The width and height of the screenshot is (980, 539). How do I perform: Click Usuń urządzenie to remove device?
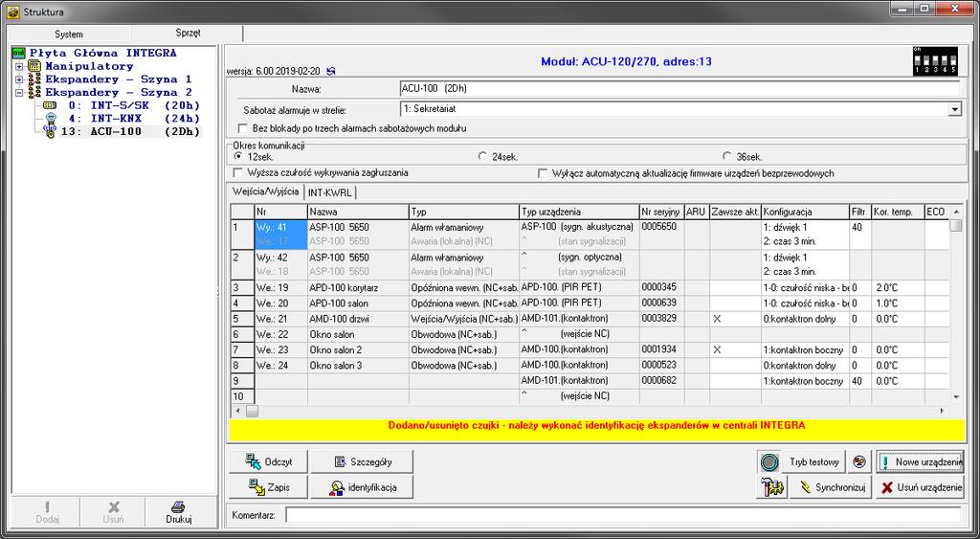click(920, 487)
